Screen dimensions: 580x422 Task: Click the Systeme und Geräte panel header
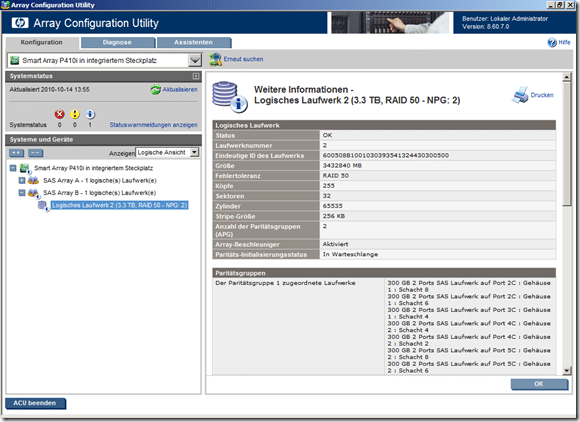[x=104, y=140]
